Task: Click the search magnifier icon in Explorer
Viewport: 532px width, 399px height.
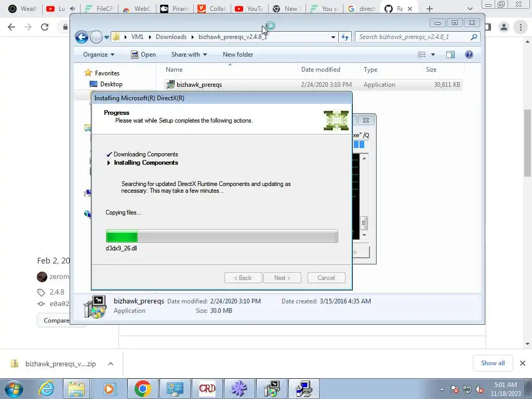Action: [x=474, y=37]
